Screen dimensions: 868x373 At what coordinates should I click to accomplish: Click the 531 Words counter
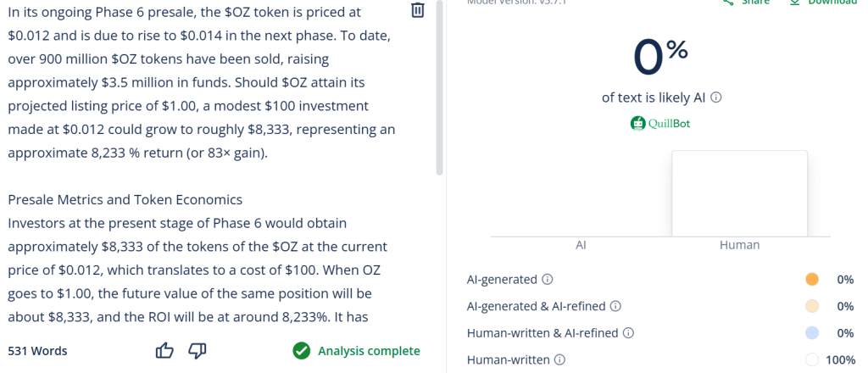point(37,351)
